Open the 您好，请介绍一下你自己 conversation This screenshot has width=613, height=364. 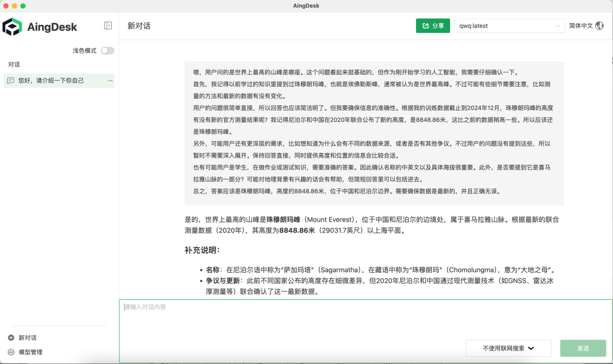[x=59, y=81]
